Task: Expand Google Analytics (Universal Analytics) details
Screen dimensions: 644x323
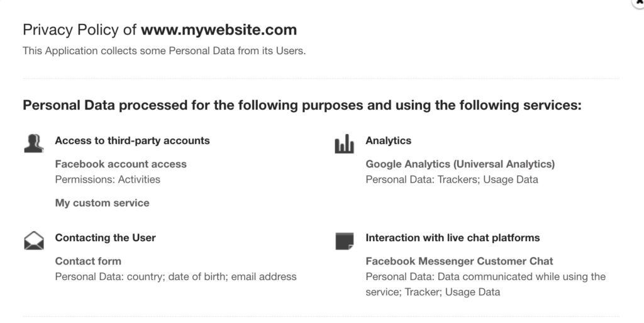Action: coord(460,164)
